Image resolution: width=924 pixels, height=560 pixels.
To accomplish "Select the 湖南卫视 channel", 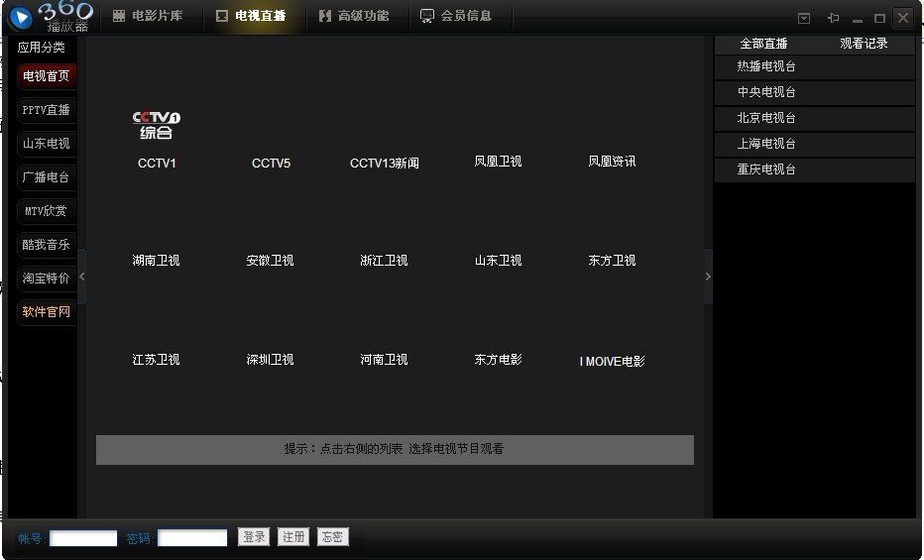I will (x=157, y=261).
